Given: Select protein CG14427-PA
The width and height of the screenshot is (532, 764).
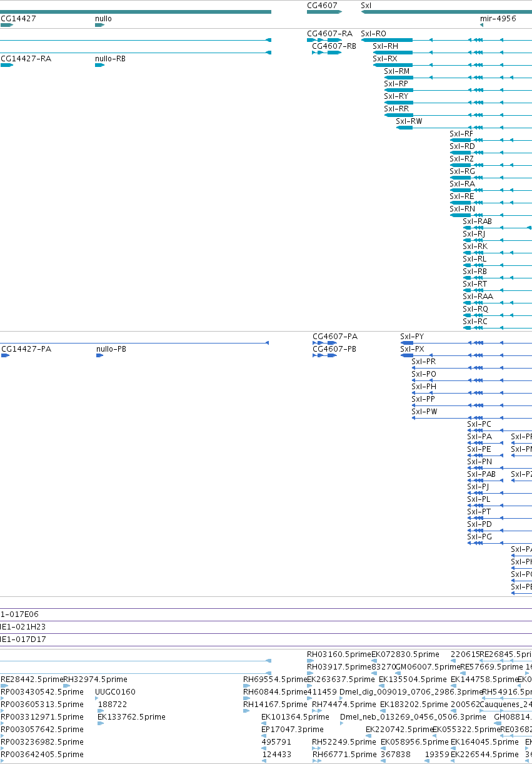Looking at the screenshot, I should [x=26, y=349].
